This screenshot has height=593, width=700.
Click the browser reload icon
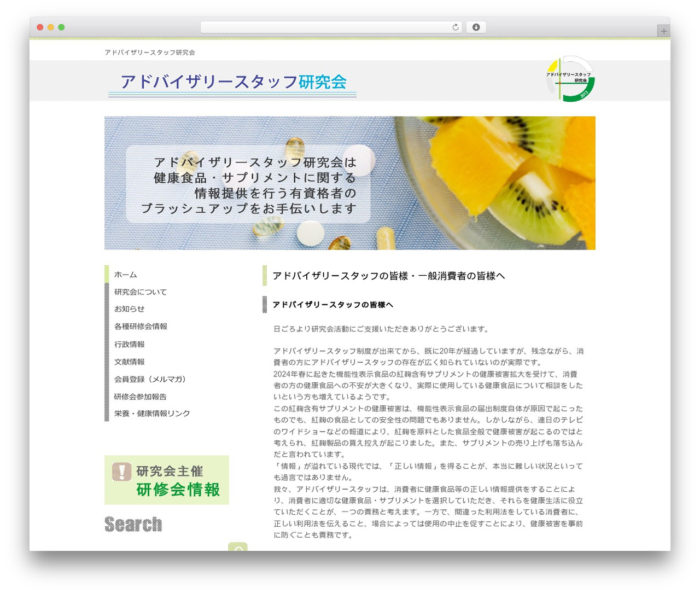[456, 27]
